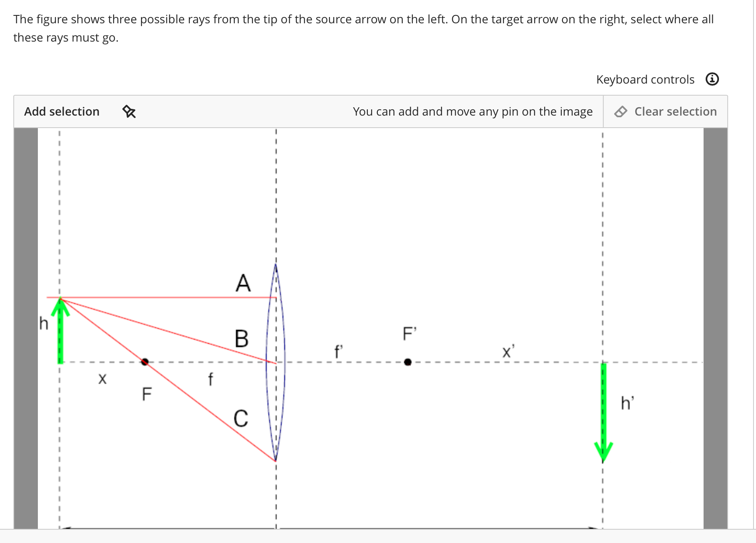Click the downward green target arrow
This screenshot has height=543, width=756.
click(603, 412)
